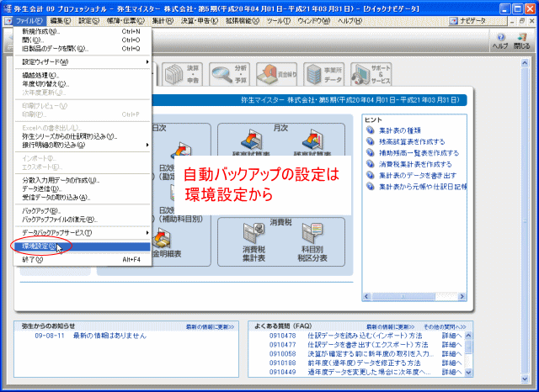Image resolution: width=539 pixels, height=392 pixels.
Task: Click the ヒント panel scroll-left arrow
Action: (366, 296)
